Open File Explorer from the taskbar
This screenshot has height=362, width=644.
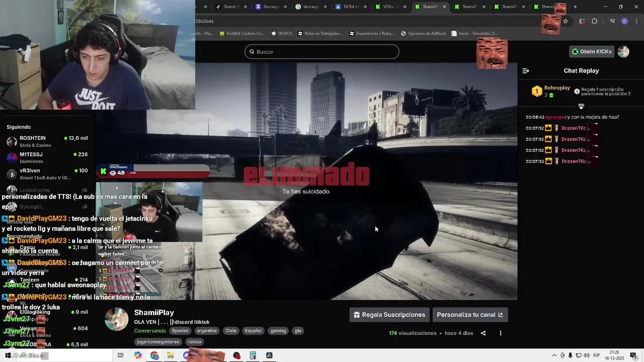pyautogui.click(x=171, y=355)
